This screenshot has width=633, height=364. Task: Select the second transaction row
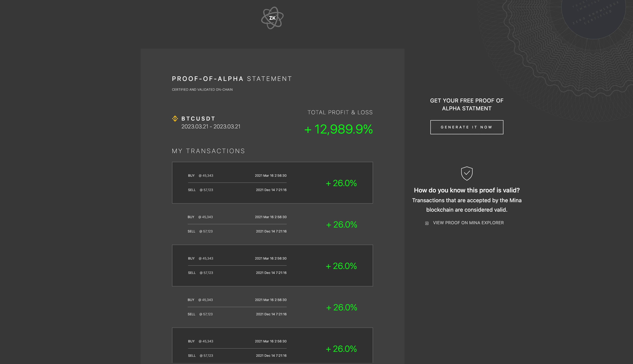pyautogui.click(x=272, y=224)
